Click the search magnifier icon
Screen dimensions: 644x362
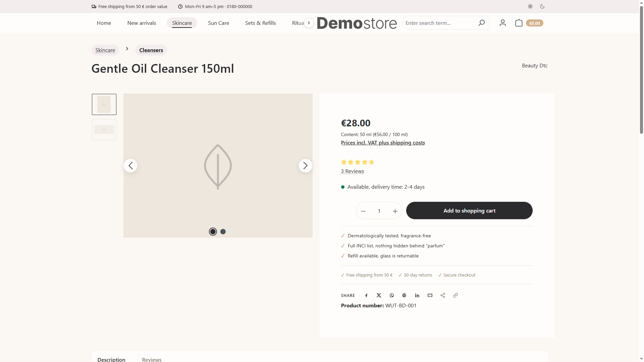[x=481, y=23]
